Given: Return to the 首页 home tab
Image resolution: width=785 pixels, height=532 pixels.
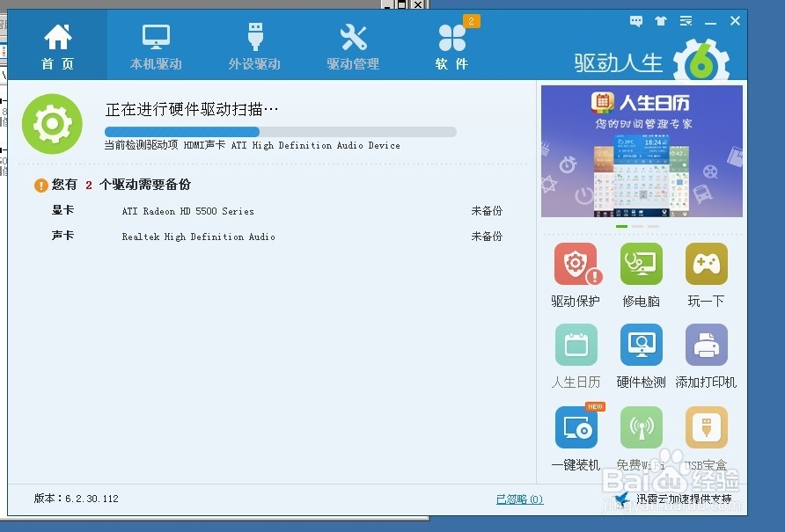Looking at the screenshot, I should point(57,44).
